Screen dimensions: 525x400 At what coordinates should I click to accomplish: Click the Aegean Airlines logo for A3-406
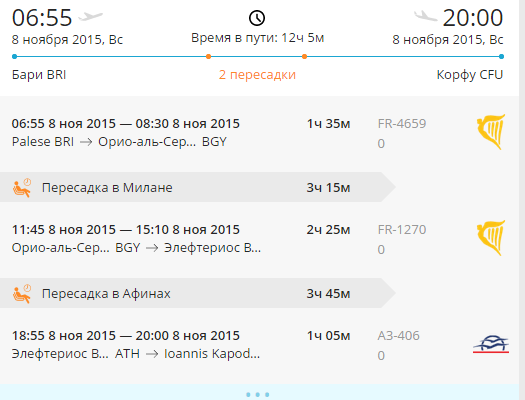point(491,344)
